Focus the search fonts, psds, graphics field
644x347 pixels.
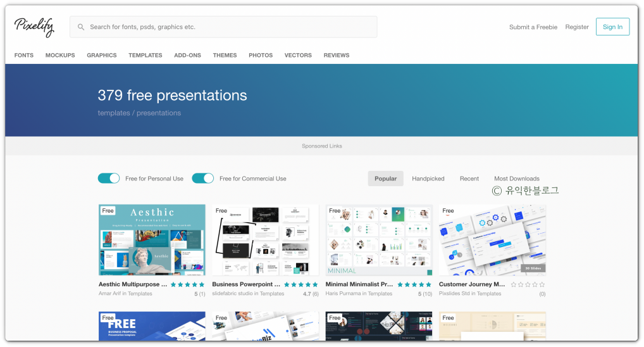click(223, 27)
